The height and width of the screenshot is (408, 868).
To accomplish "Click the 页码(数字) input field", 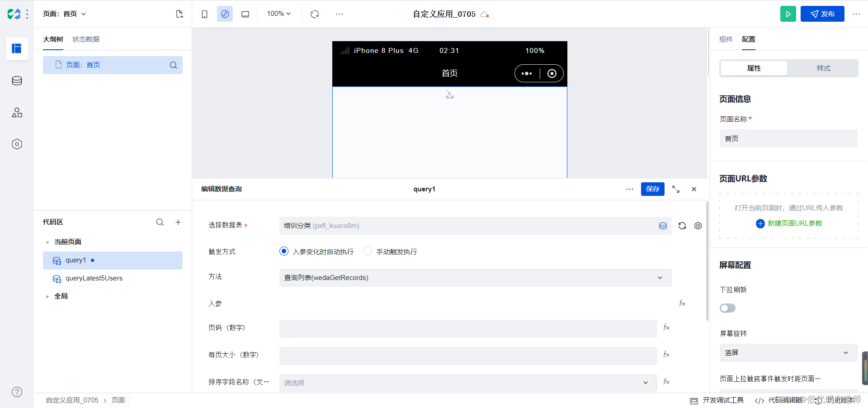I will [468, 329].
